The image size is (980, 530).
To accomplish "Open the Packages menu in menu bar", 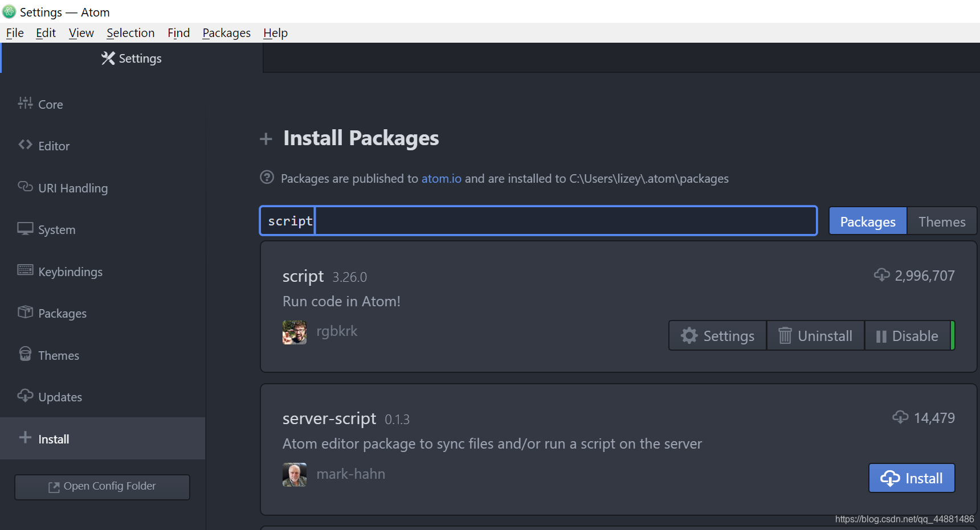I will pyautogui.click(x=226, y=33).
